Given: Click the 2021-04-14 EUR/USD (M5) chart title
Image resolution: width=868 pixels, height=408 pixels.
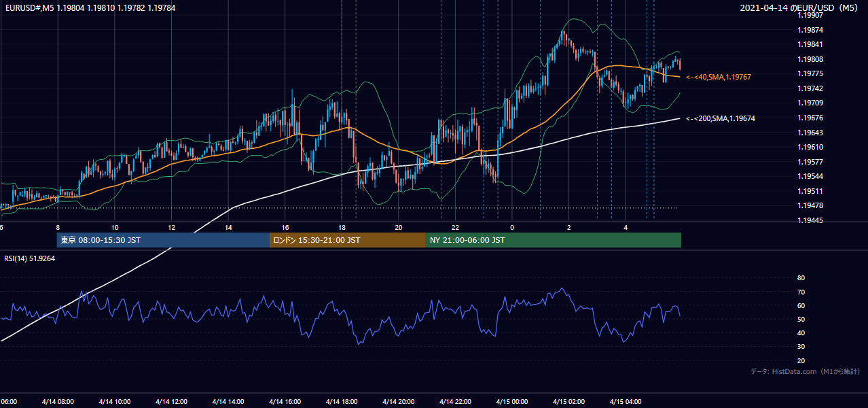Looking at the screenshot, I should [x=800, y=8].
